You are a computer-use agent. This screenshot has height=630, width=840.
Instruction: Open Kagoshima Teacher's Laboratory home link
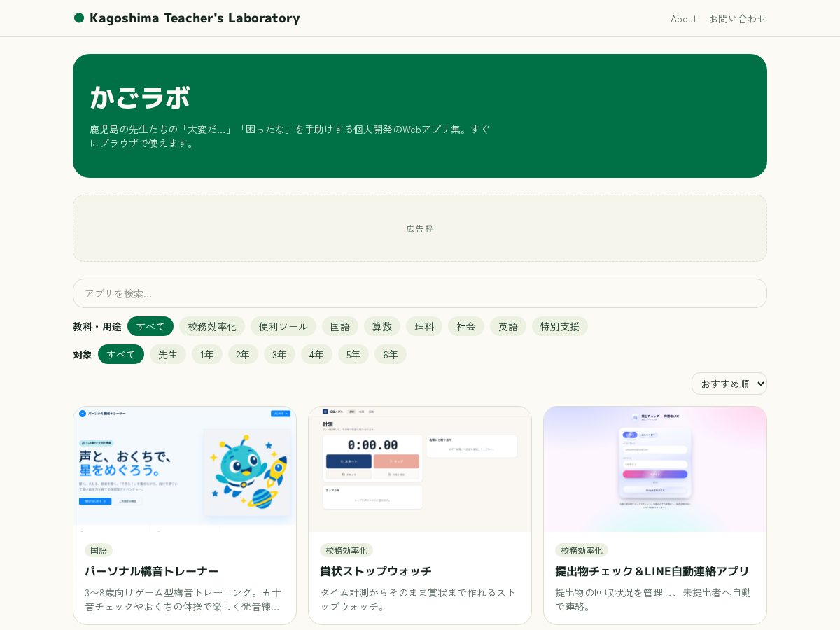[187, 18]
